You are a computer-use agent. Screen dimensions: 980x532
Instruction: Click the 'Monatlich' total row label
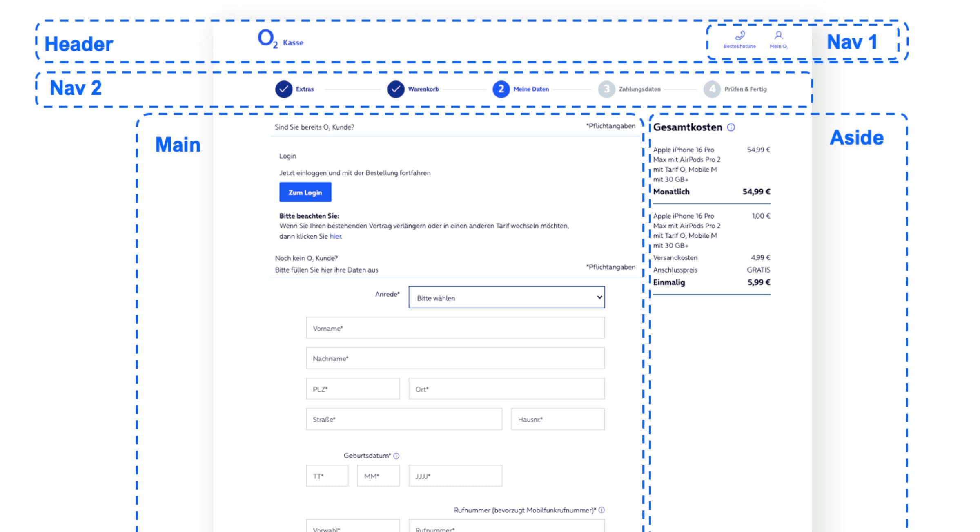point(671,192)
